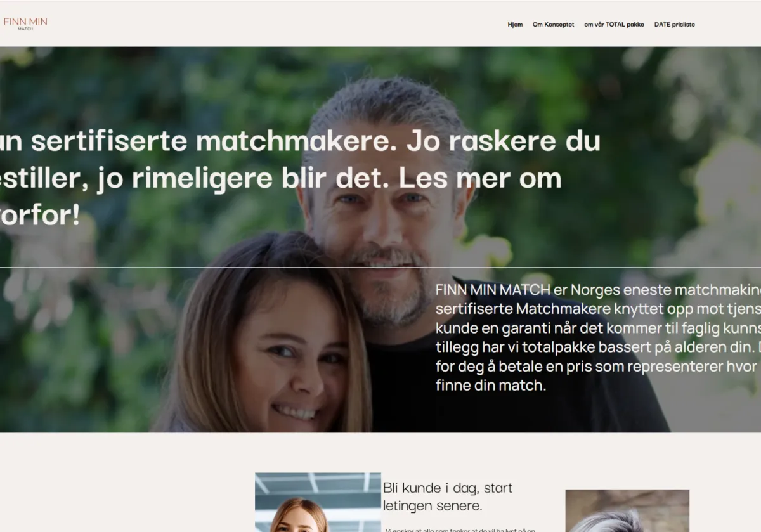This screenshot has width=761, height=532.
Task: Click the 'finne din match.' text line
Action: click(x=490, y=386)
